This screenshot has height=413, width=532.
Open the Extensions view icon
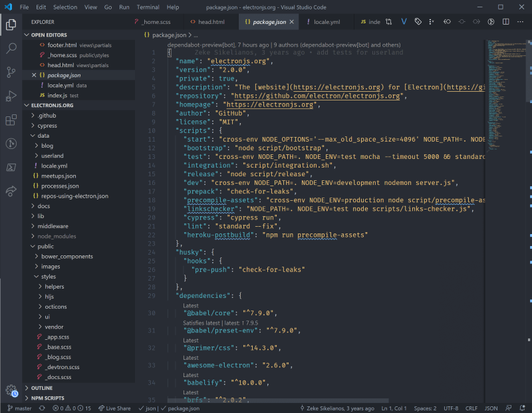tap(10, 120)
